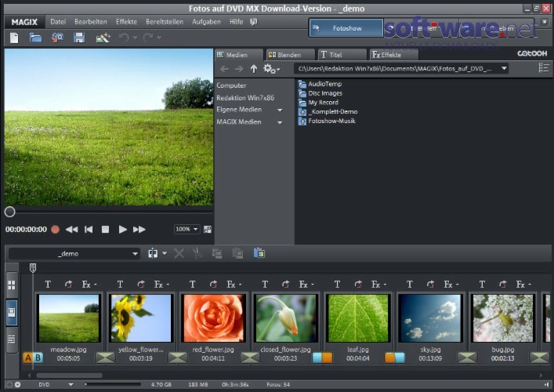Viewport: 554px width, 392px height.
Task: Click the copy icon in timeline toolbar
Action: point(217,253)
